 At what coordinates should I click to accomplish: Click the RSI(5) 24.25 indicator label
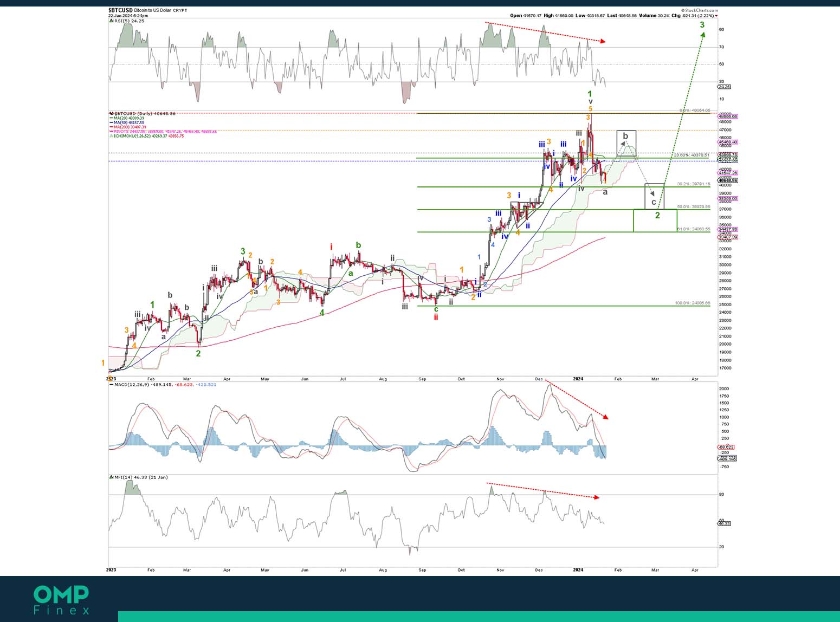pyautogui.click(x=128, y=21)
